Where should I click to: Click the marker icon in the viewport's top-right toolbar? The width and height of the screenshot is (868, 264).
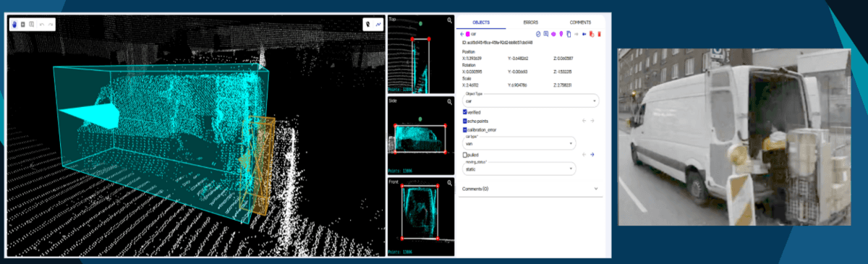coord(367,24)
